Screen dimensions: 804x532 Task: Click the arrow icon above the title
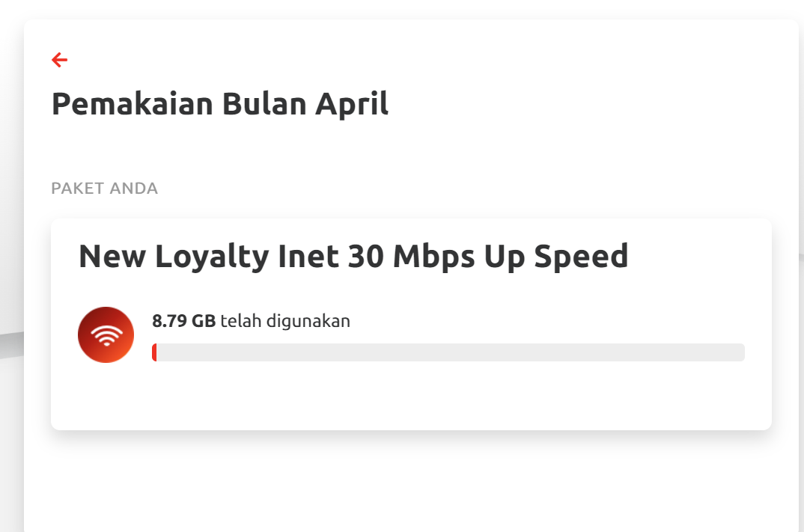point(59,59)
